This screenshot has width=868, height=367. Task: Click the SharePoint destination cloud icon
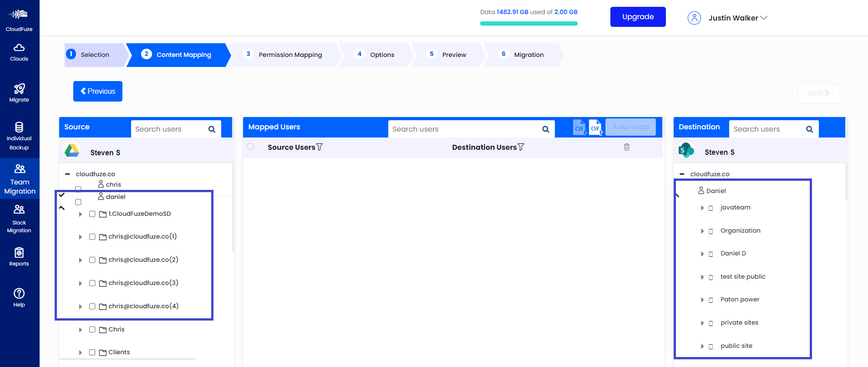(686, 150)
